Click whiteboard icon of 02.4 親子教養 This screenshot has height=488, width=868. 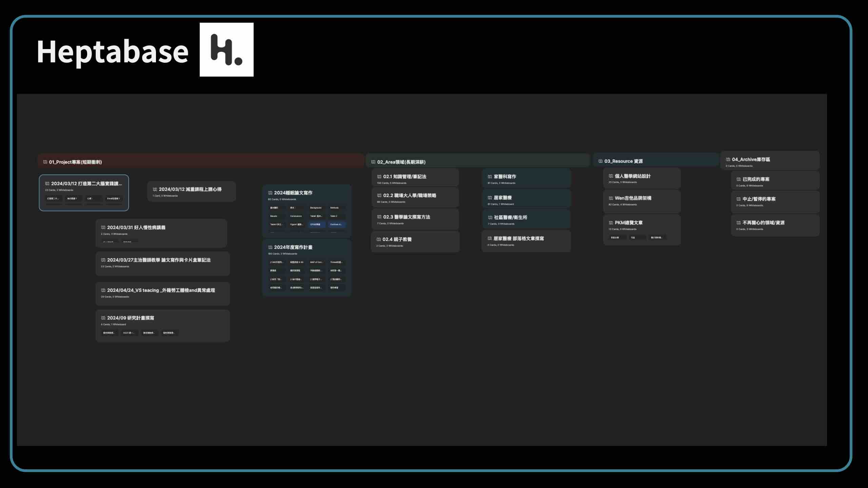click(379, 239)
